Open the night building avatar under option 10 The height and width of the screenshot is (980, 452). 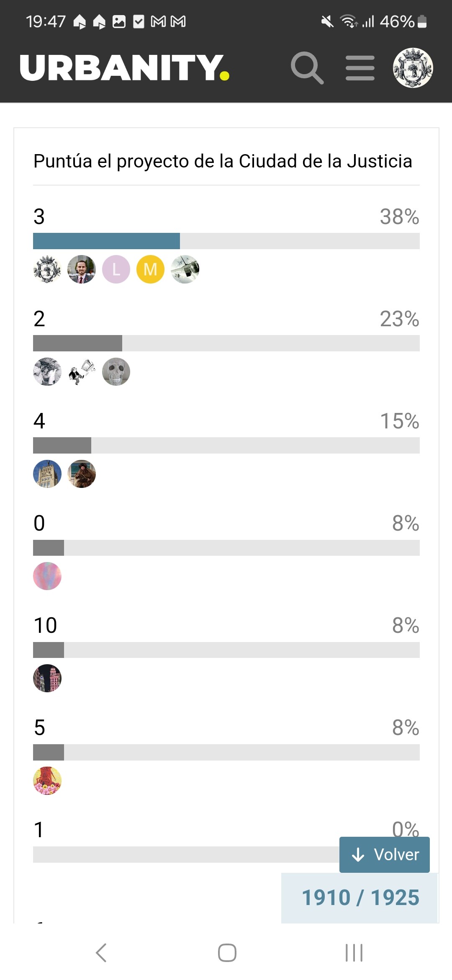[x=47, y=678]
